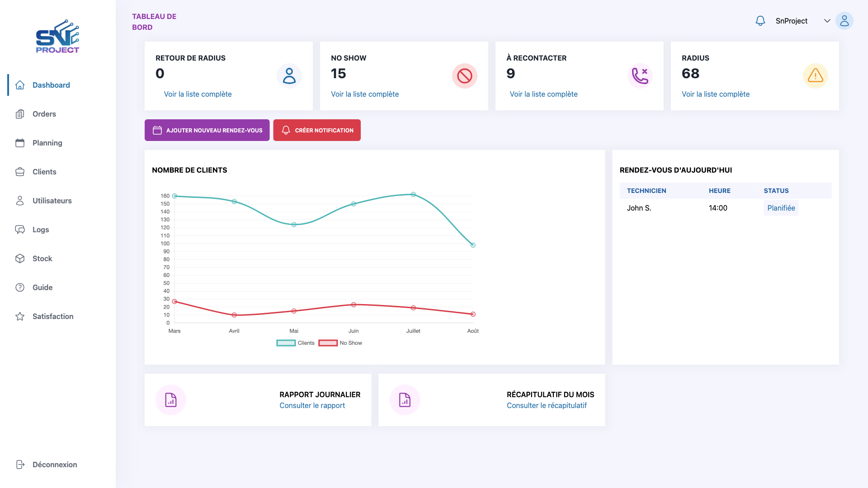Click Consulter le récapitulatif link
This screenshot has height=488, width=868.
[547, 405]
